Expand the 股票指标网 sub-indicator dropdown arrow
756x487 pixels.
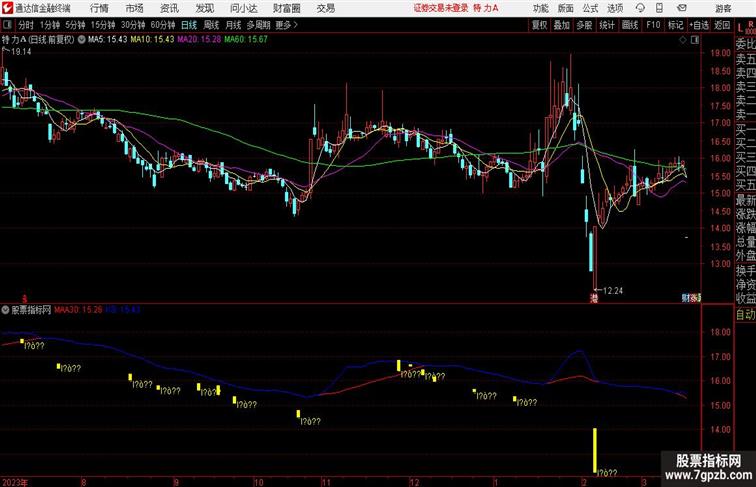click(5, 310)
